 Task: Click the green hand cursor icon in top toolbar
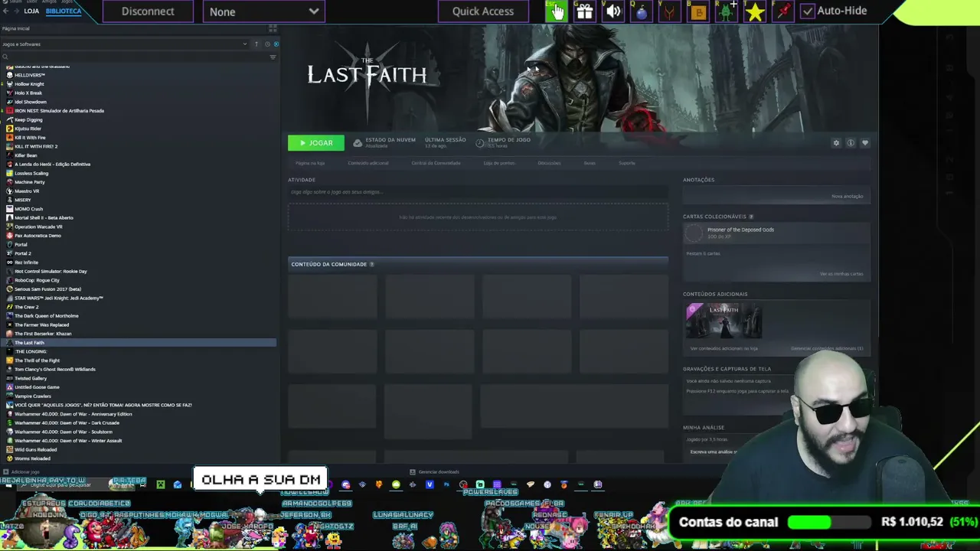point(555,11)
